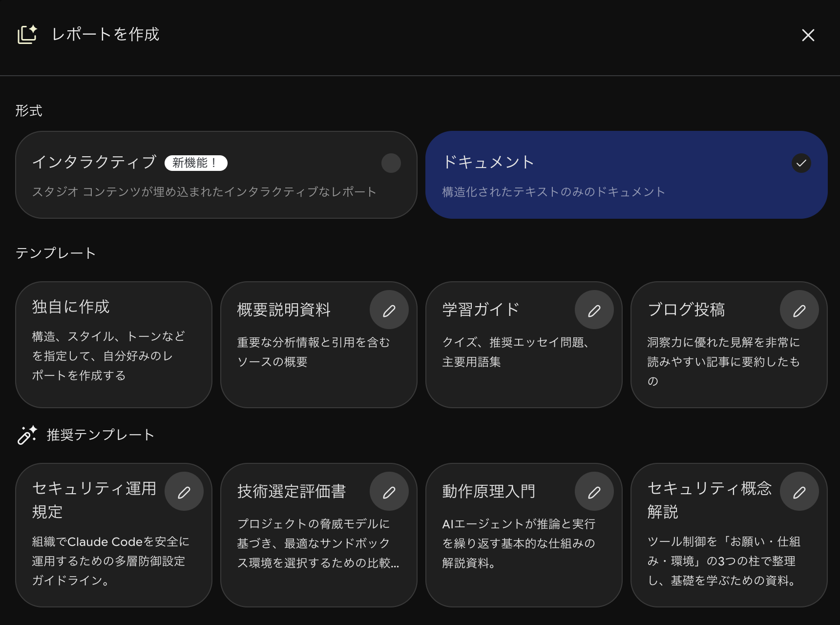This screenshot has height=625, width=840.
Task: Click the 学習ガイド card title
Action: [481, 310]
